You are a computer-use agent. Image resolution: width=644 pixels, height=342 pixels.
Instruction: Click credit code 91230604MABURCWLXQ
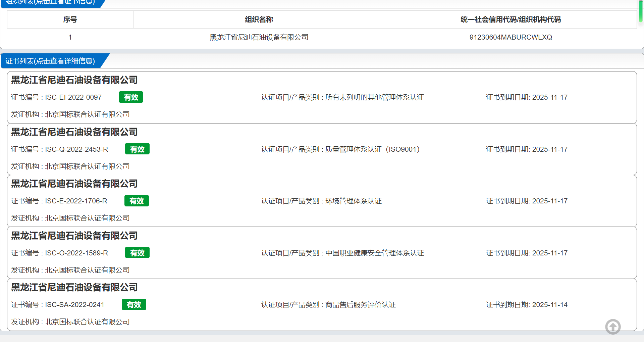point(511,37)
